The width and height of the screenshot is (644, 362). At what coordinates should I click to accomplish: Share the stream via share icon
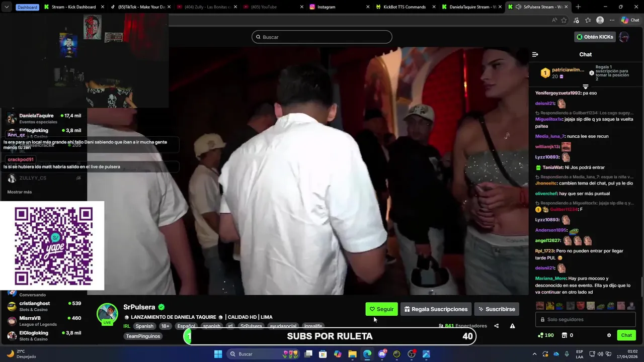[x=496, y=326]
